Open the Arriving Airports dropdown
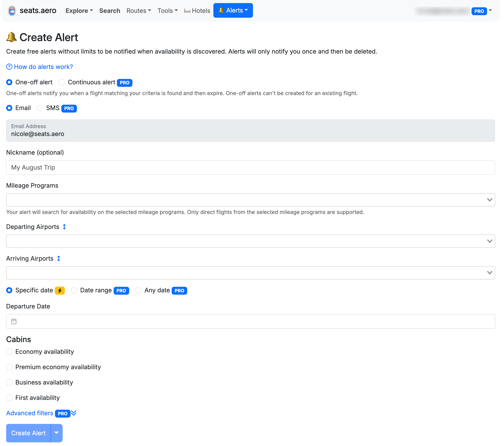The width and height of the screenshot is (504, 446). click(x=250, y=273)
